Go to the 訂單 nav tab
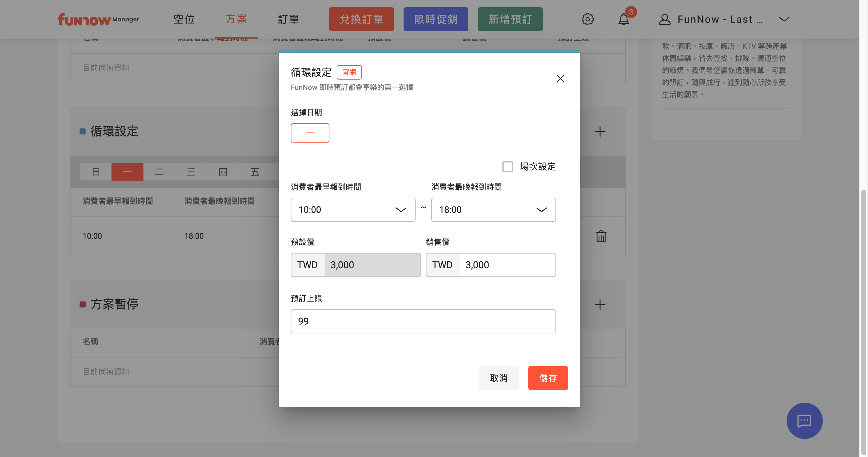This screenshot has height=457, width=868. pos(288,19)
